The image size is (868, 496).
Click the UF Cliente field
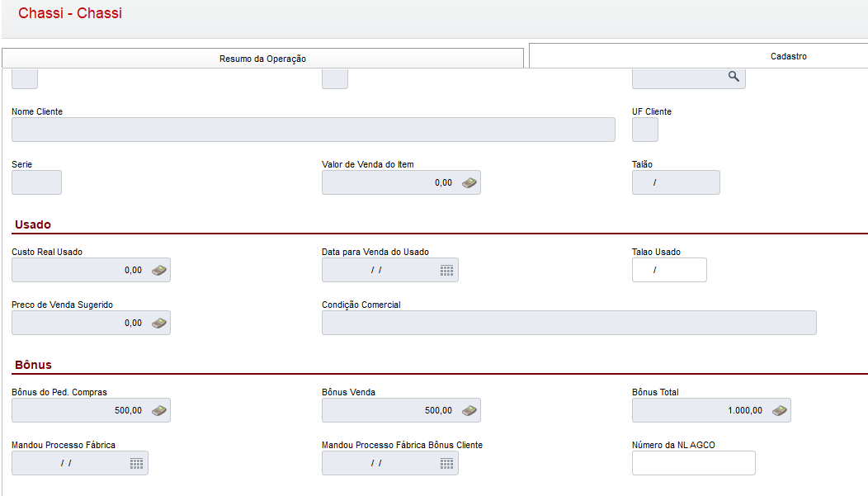(645, 130)
